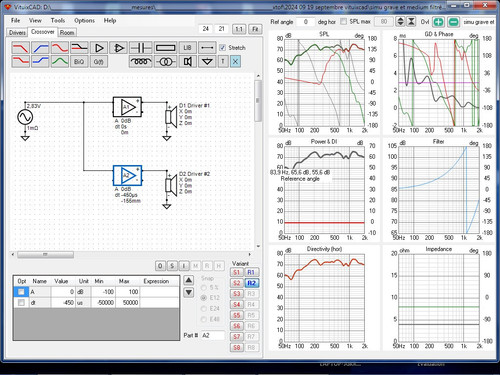Click the S2 variant save button

click(x=237, y=283)
